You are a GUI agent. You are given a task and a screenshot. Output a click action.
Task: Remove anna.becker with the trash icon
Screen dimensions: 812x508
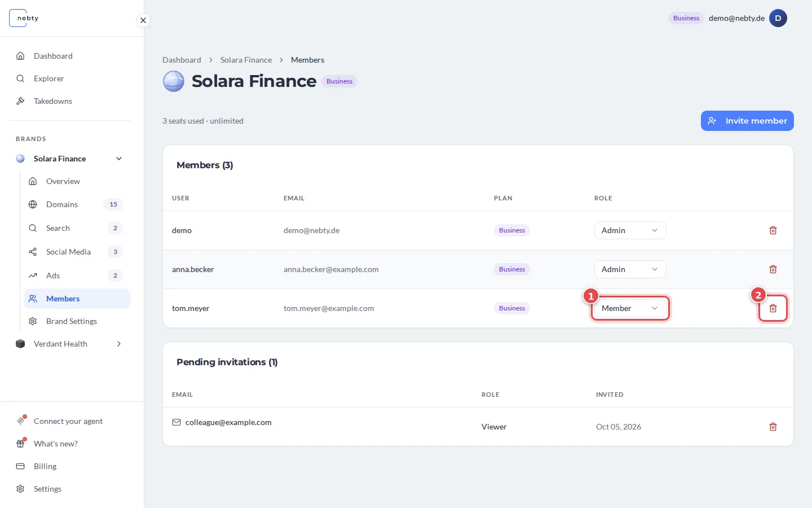coord(773,269)
